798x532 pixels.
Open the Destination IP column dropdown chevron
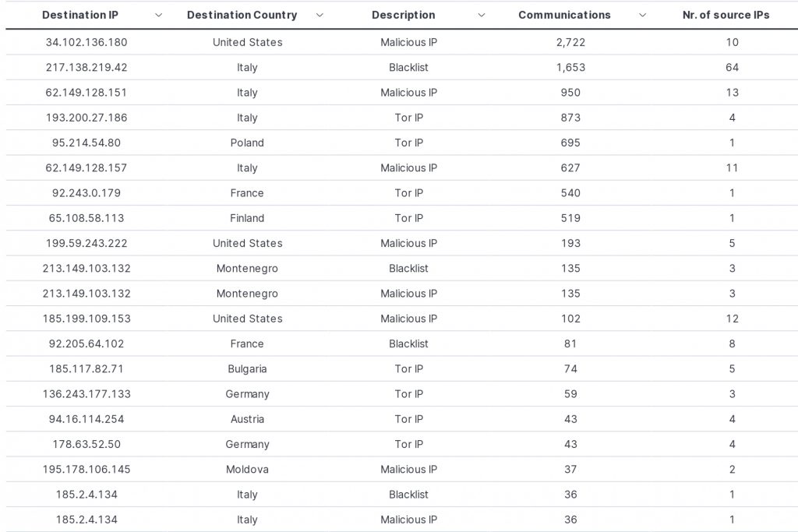pos(158,16)
